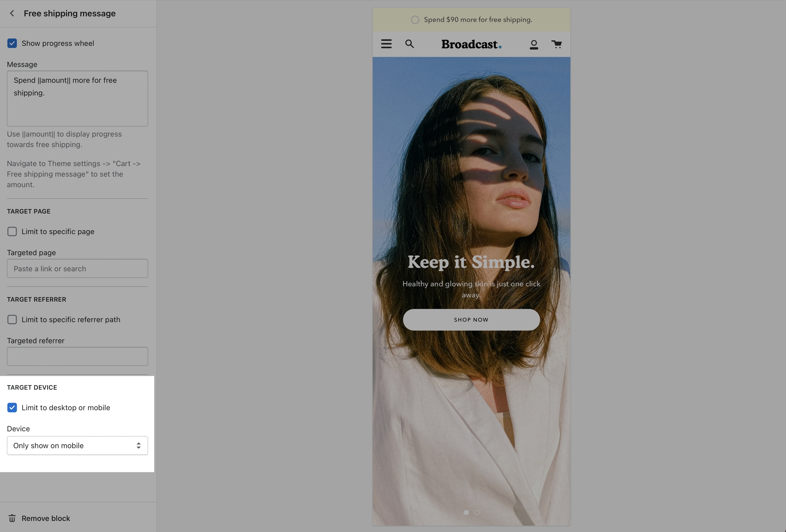Uncheck Show progress wheel checkbox
This screenshot has width=786, height=532.
(x=12, y=43)
